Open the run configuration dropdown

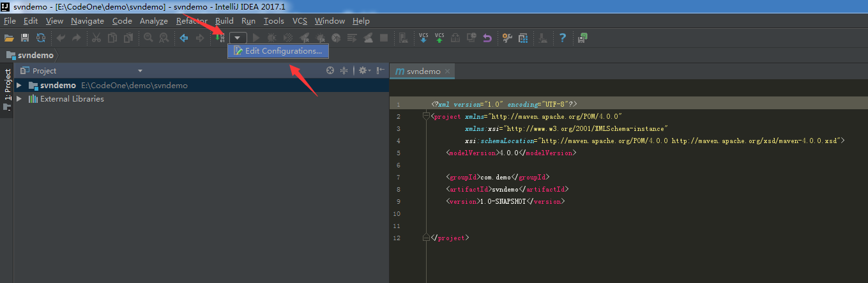coord(238,38)
